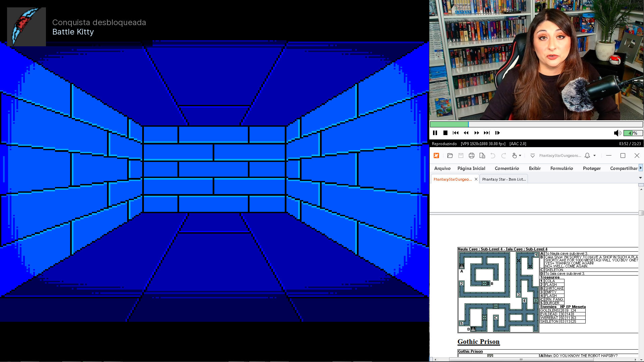Print the PDF document
Image resolution: width=644 pixels, height=362 pixels.
click(x=472, y=156)
